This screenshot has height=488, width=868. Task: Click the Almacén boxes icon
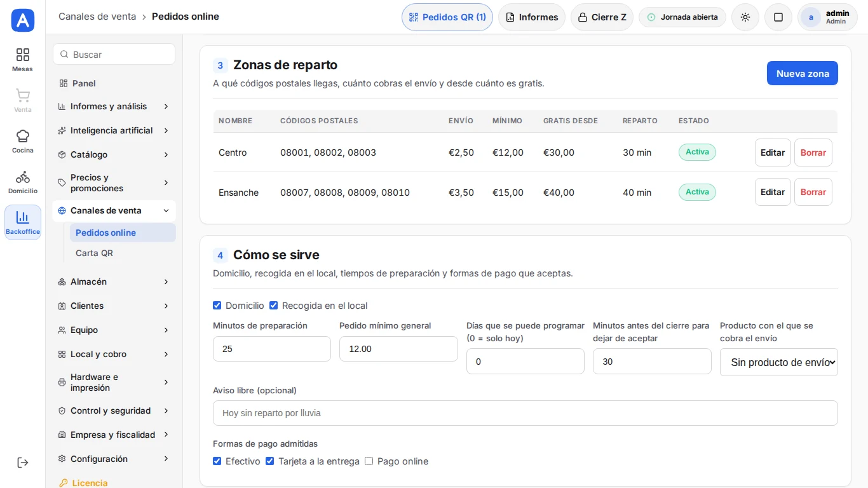coord(62,281)
